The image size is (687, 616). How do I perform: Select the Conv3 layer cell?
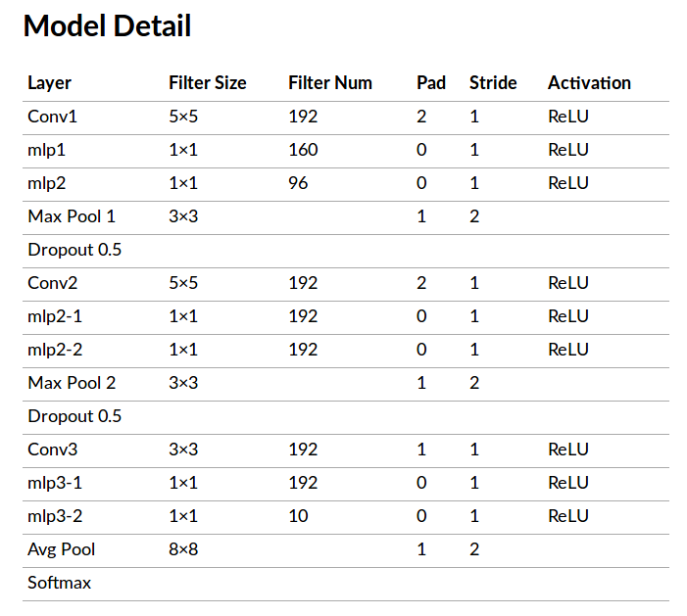52,450
